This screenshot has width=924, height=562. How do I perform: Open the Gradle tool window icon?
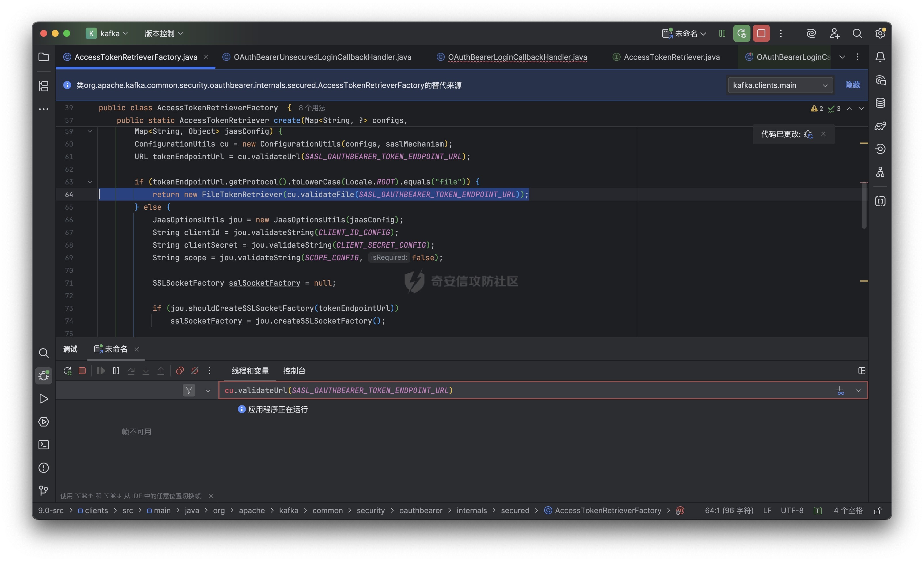[880, 126]
